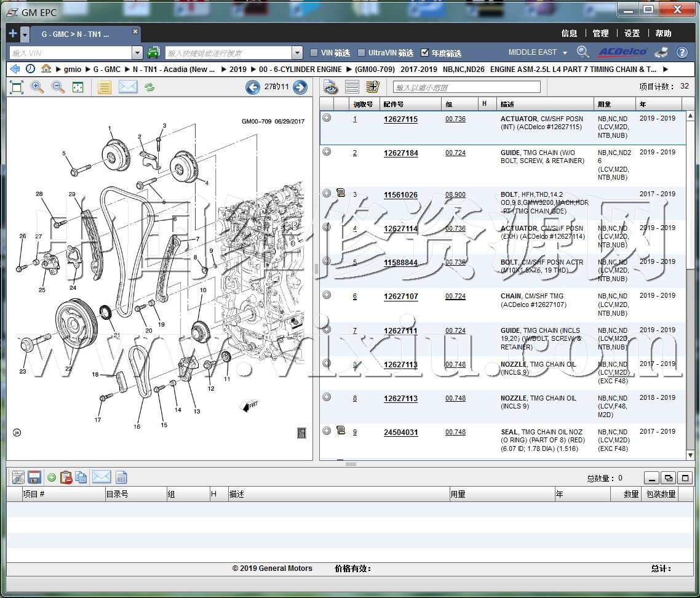The height and width of the screenshot is (598, 700).
Task: Click the zoom out magnifier icon
Action: [x=58, y=87]
